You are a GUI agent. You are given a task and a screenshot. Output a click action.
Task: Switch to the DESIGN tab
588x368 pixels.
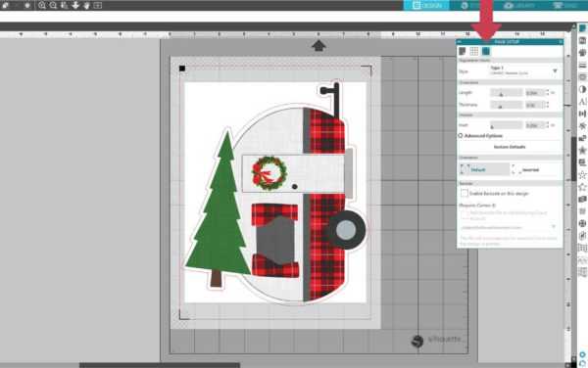click(426, 5)
